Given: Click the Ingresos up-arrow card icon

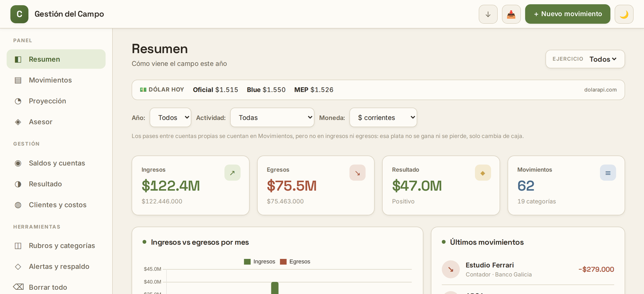Looking at the screenshot, I should [x=233, y=173].
